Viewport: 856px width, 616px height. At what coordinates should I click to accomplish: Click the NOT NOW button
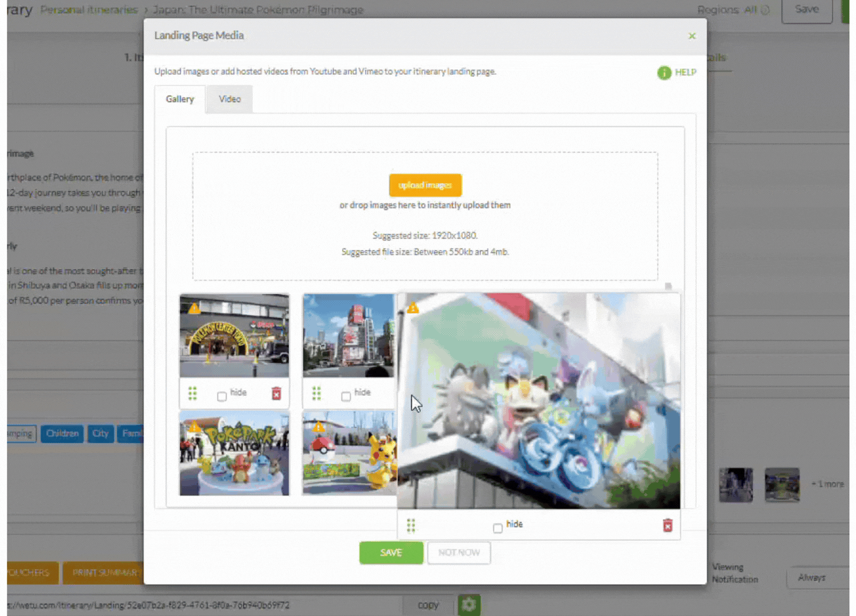(459, 553)
